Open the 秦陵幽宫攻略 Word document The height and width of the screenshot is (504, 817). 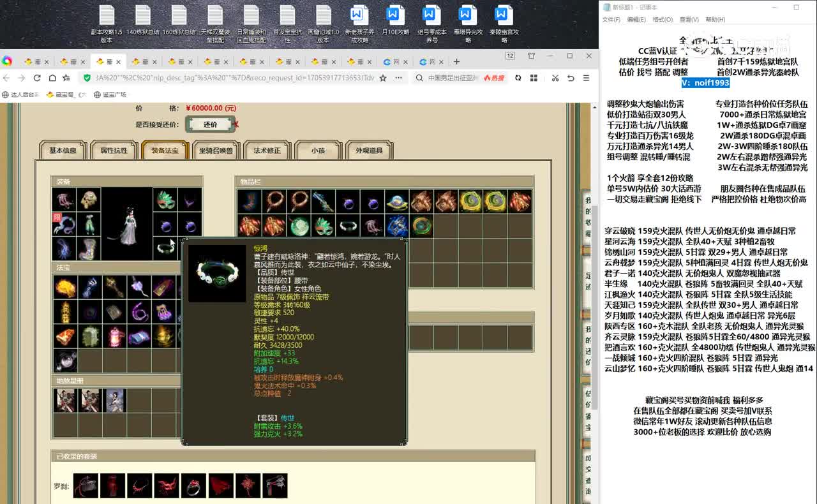click(x=504, y=24)
